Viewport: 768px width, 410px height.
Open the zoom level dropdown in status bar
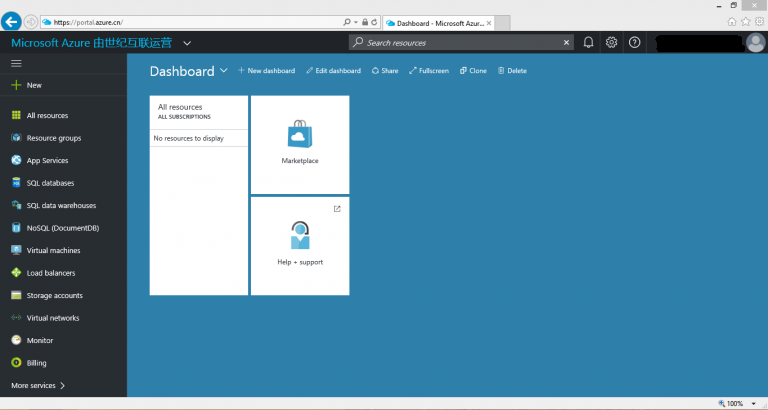pyautogui.click(x=753, y=404)
